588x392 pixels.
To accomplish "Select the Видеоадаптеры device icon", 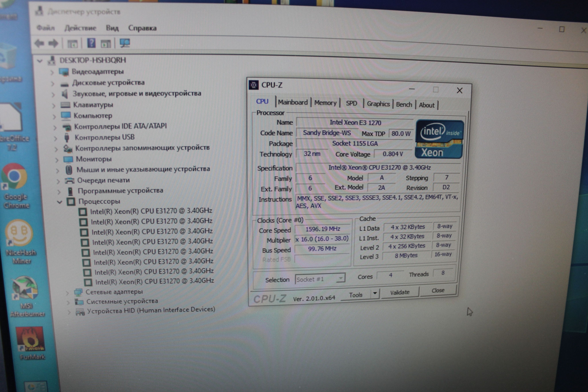I will [x=64, y=72].
